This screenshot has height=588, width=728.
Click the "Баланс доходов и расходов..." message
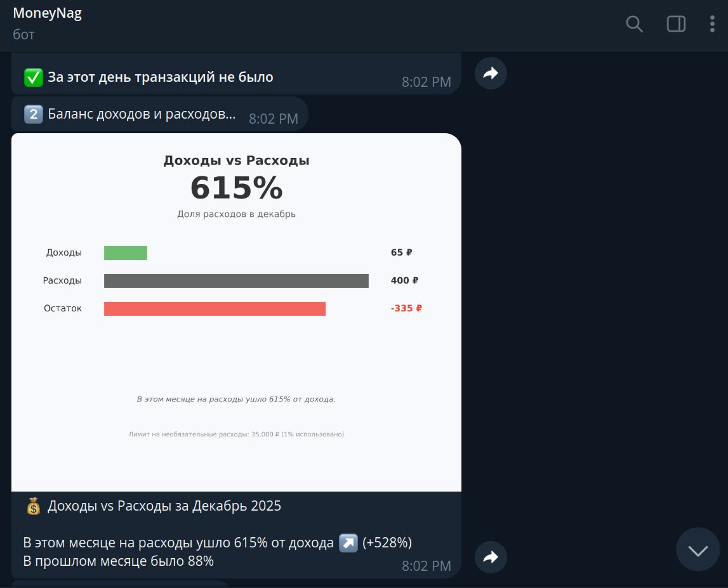(x=142, y=115)
